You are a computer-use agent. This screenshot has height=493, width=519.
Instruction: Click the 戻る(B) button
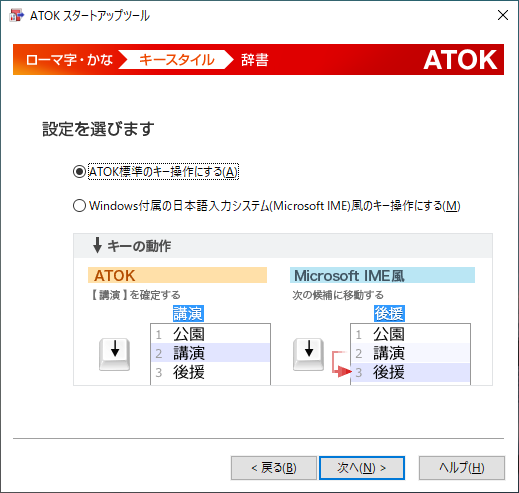point(274,468)
